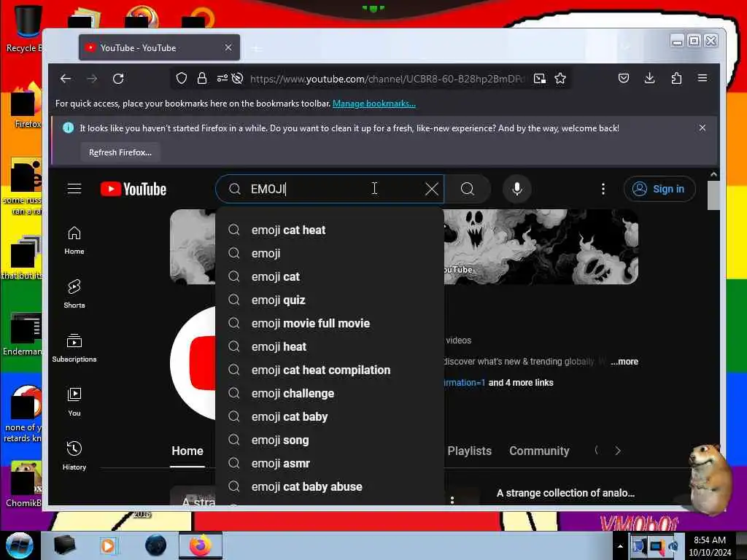Open the Firefox hamburger application menu

point(703,77)
